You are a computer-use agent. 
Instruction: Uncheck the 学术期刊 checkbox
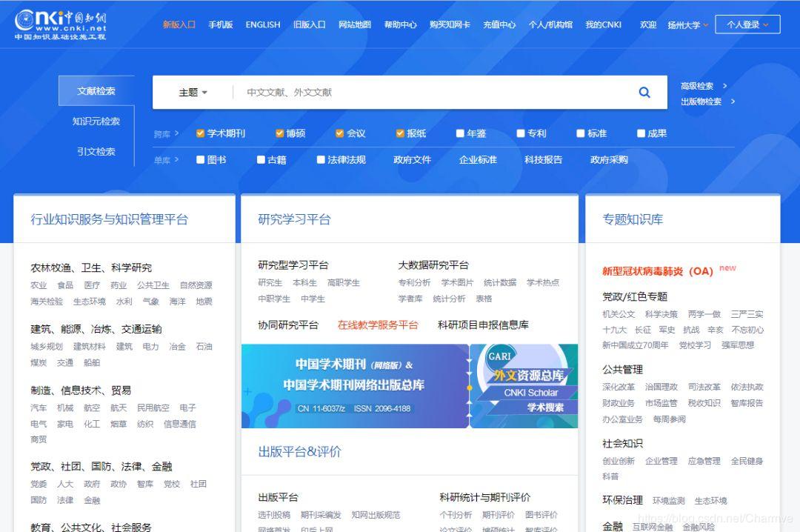click(x=200, y=133)
